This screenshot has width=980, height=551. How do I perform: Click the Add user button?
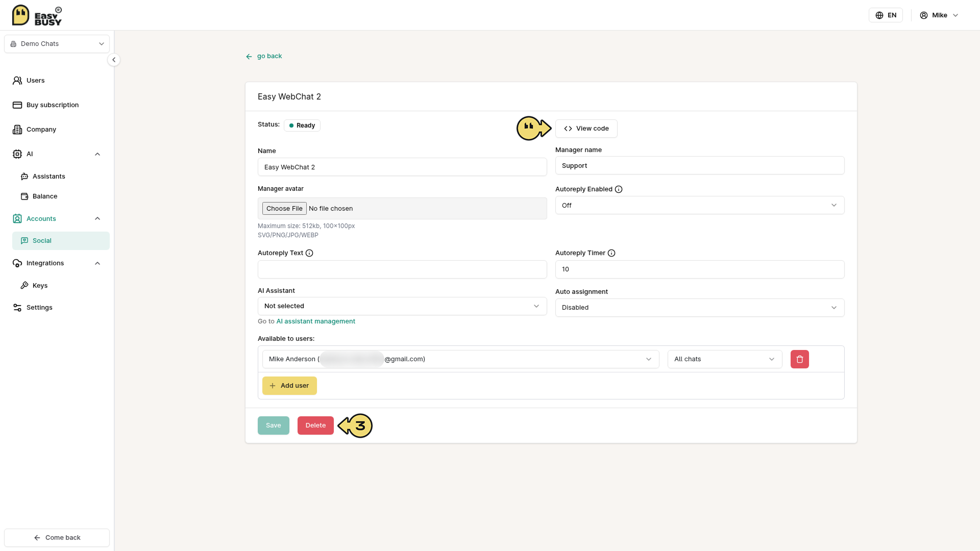(x=289, y=386)
